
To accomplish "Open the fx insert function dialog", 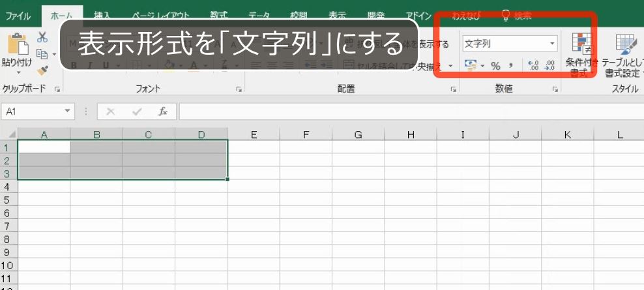I will click(x=163, y=111).
